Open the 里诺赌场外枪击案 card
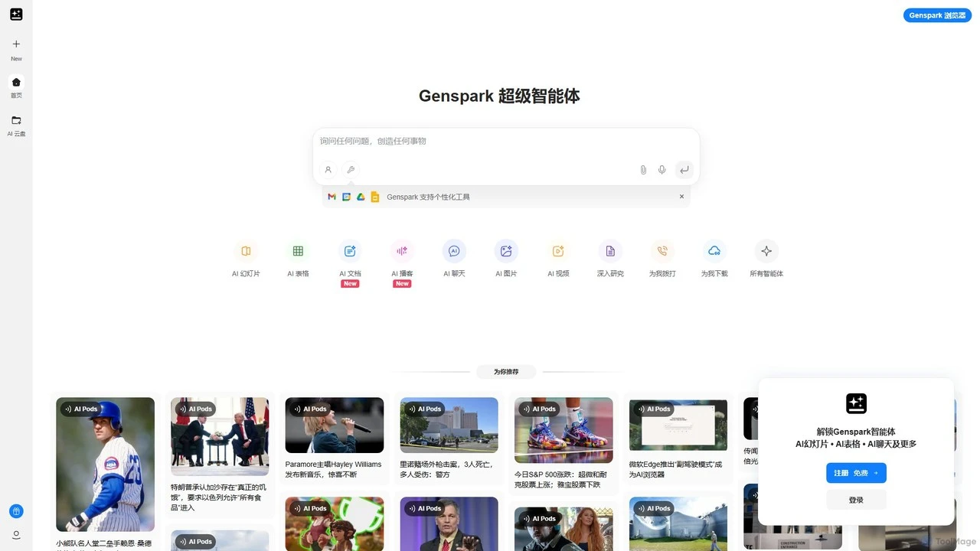 (x=449, y=439)
